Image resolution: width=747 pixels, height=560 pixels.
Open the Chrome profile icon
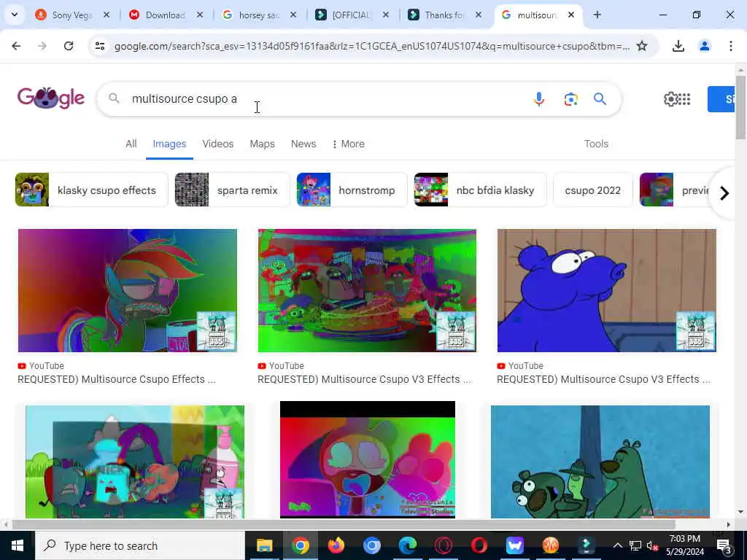tap(704, 46)
